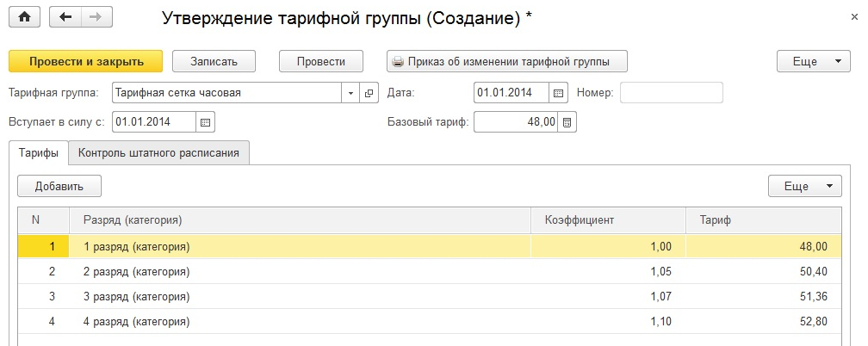Click the Home icon button
868x346 pixels.
(x=24, y=17)
